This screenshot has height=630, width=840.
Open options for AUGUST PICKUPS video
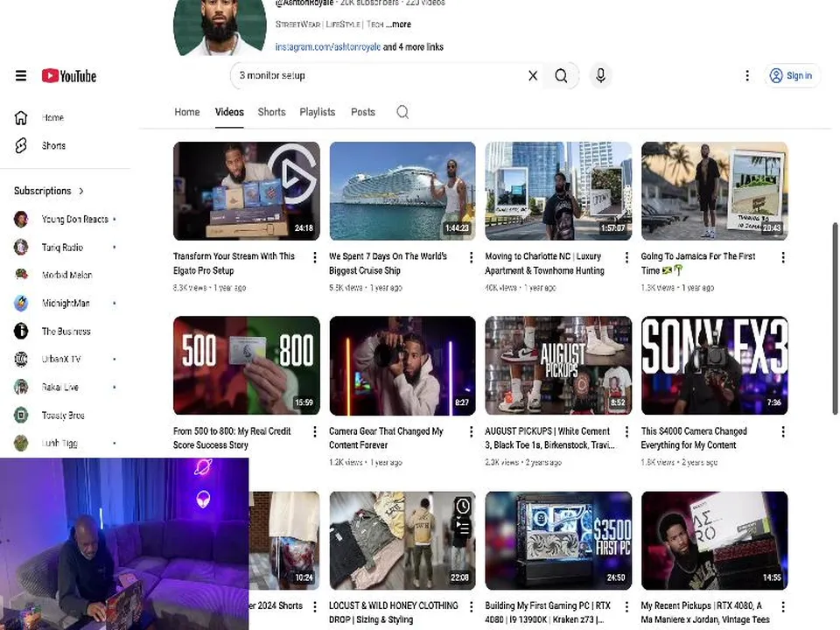[x=626, y=431]
